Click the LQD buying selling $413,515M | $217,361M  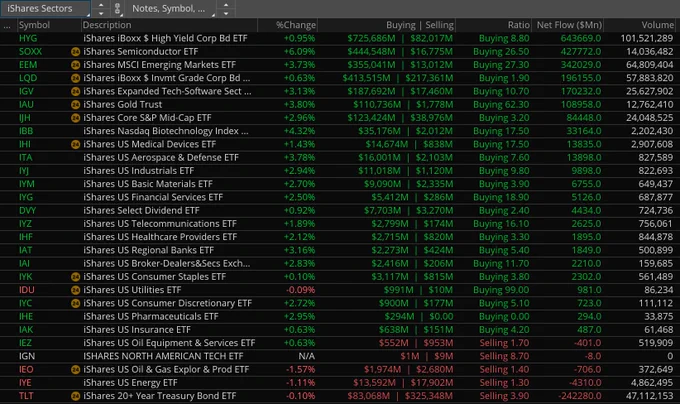coord(398,78)
